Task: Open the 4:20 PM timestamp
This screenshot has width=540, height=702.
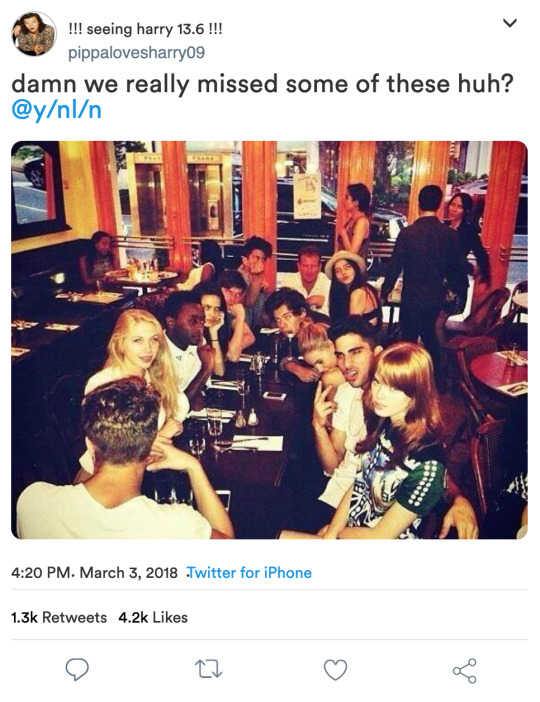Action: click(x=41, y=573)
